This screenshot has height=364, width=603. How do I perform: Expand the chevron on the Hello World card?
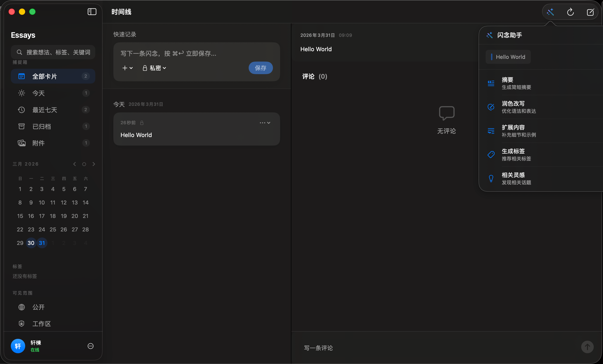[269, 123]
